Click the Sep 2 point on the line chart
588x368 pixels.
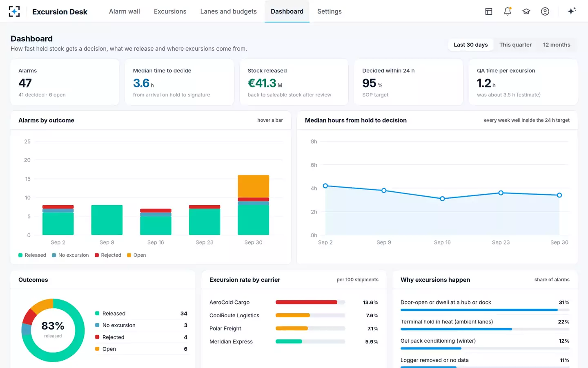325,186
